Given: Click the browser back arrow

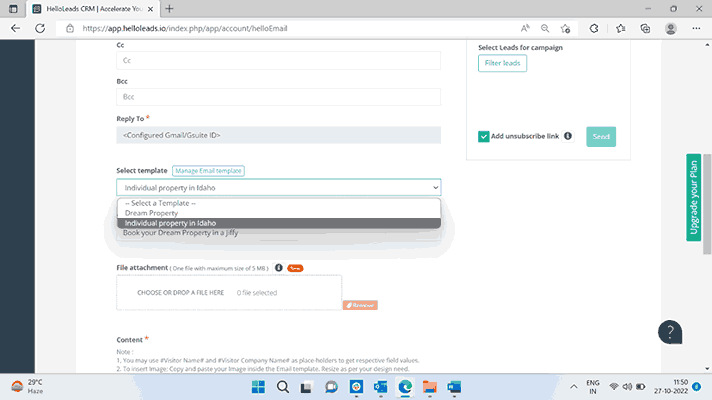Looking at the screenshot, I should pyautogui.click(x=15, y=28).
